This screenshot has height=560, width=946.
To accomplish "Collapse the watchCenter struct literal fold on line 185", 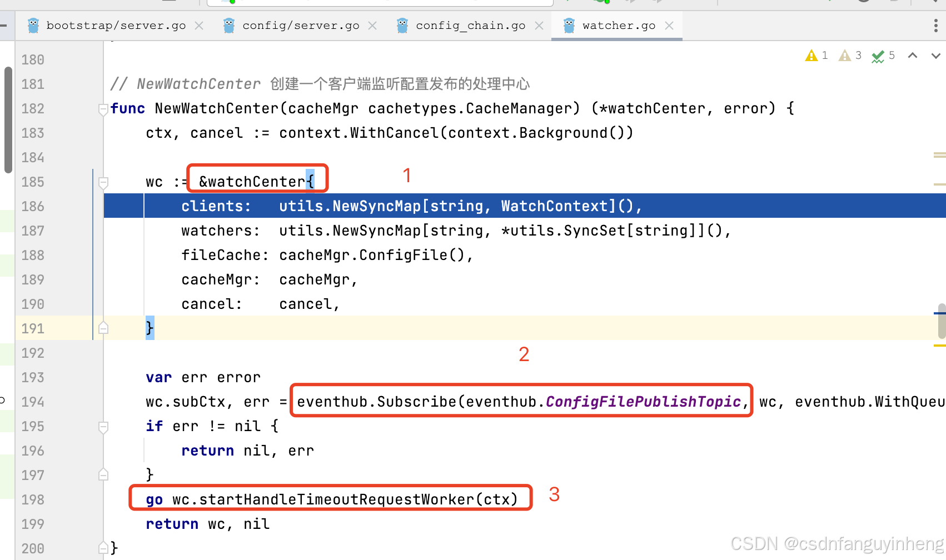I will [x=103, y=182].
